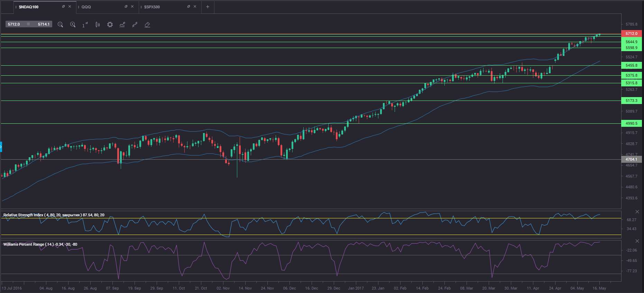
Task: Open the 1d timeframe selector
Action: click(x=85, y=25)
